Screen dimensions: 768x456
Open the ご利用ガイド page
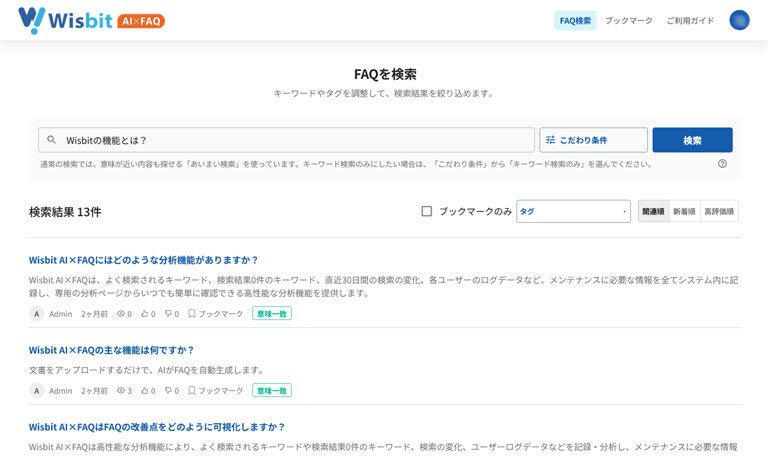click(x=690, y=21)
